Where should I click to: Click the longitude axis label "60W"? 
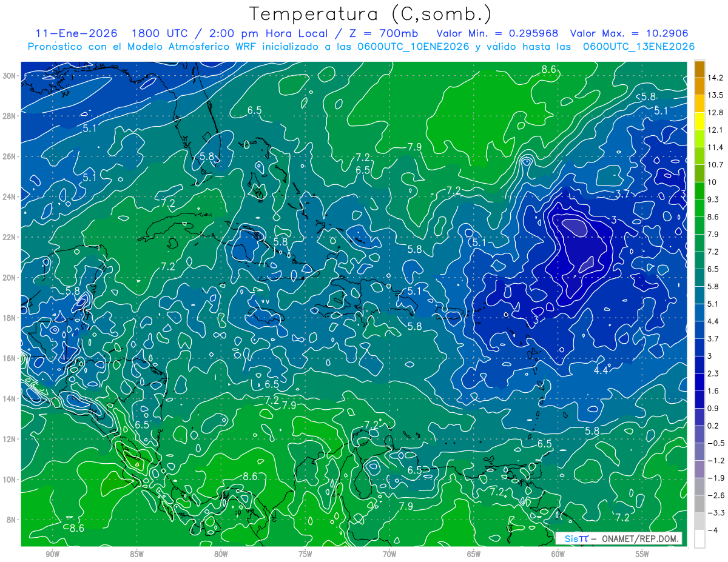[x=558, y=555]
